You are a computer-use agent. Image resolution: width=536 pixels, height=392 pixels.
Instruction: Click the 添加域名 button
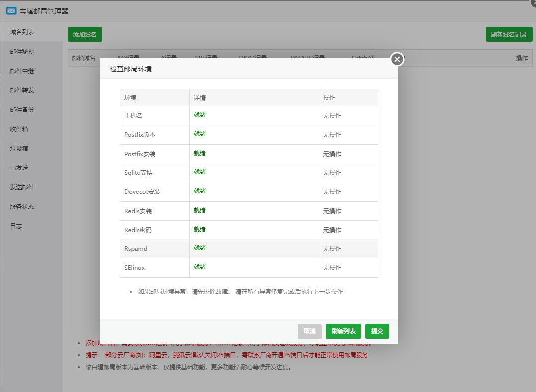pos(85,34)
